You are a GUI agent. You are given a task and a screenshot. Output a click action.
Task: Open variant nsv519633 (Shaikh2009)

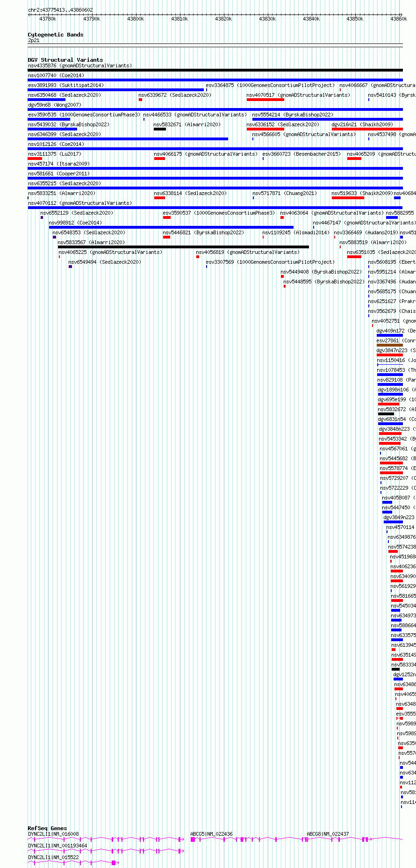tap(362, 193)
